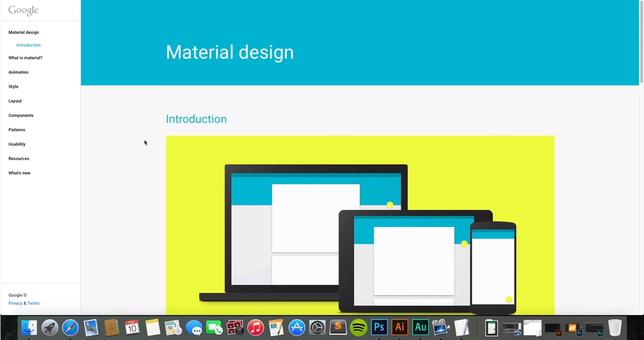The width and height of the screenshot is (644, 340).
Task: Click the devices illustration image
Action: (360, 225)
